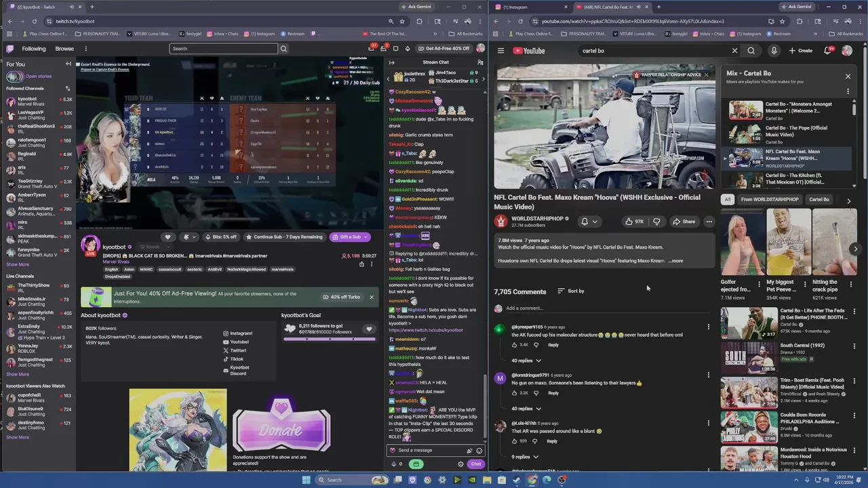Open the Twitch Browse tab
Image resolution: width=868 pixels, height=488 pixels.
(64, 49)
